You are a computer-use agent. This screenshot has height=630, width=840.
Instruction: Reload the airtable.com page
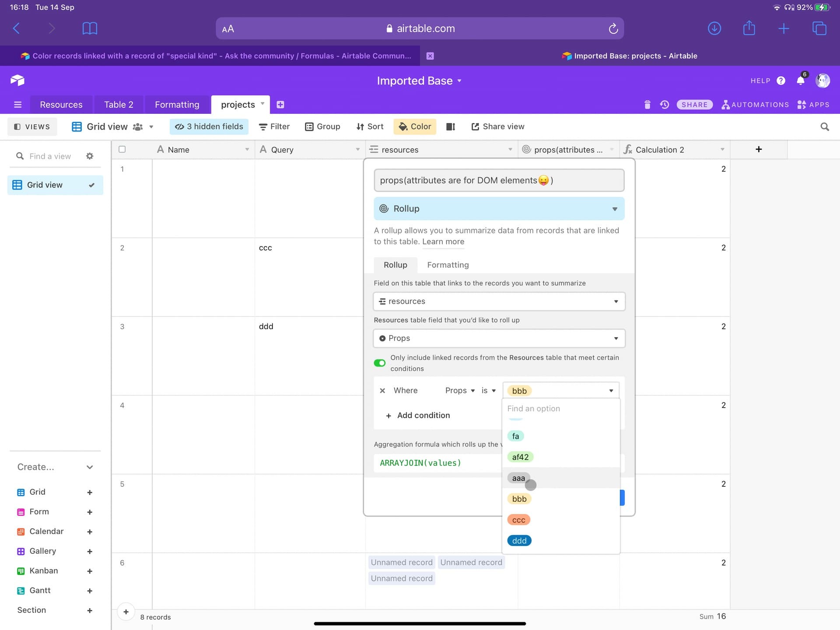[x=613, y=28]
